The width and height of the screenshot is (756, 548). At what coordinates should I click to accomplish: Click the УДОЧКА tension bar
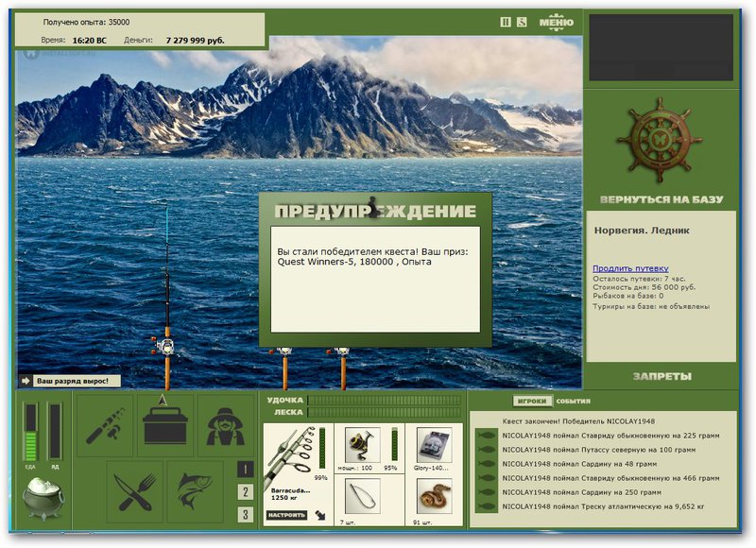point(385,401)
